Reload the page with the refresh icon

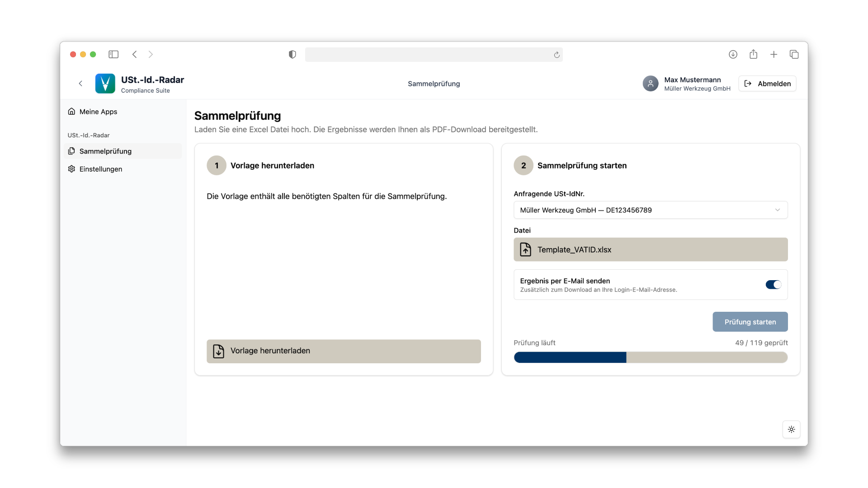click(557, 55)
